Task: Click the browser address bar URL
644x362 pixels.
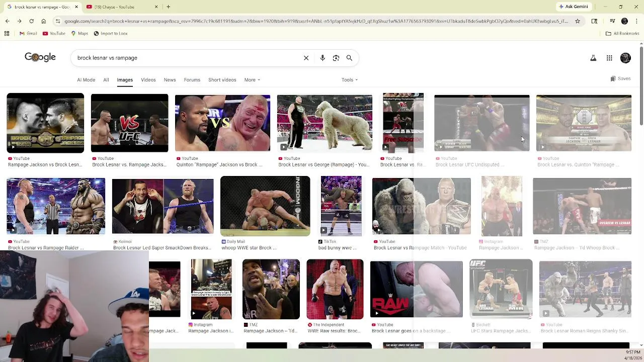Action: 316,21
